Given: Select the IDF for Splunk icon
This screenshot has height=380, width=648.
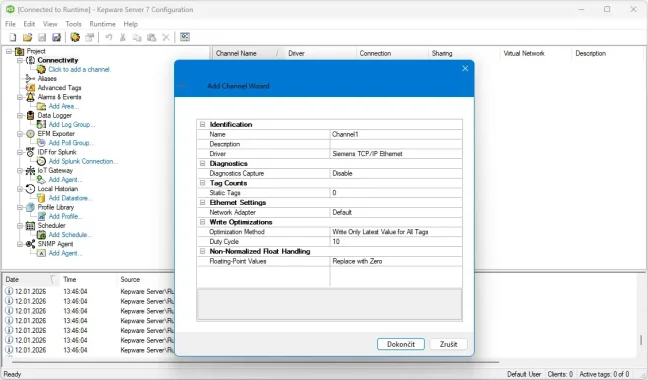Looking at the screenshot, I should pyautogui.click(x=30, y=152).
